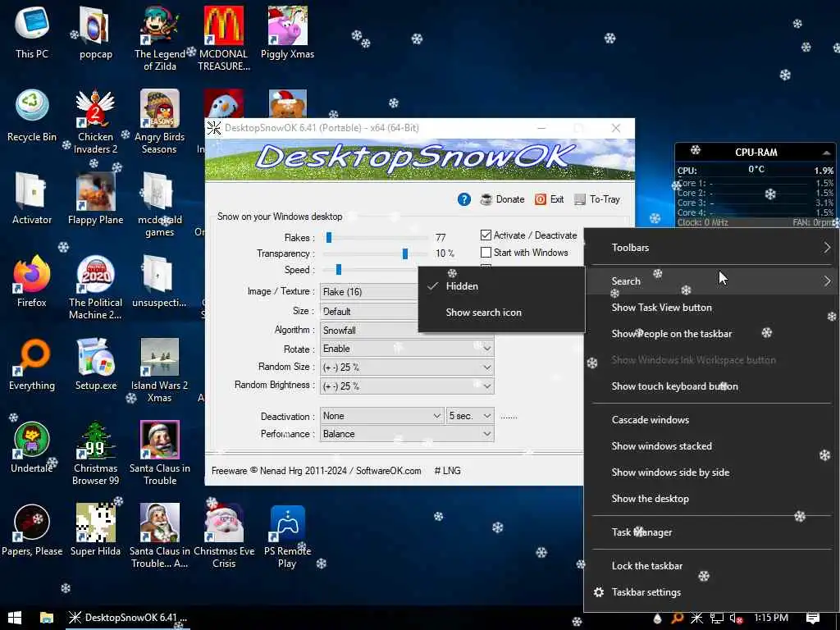Select Hidden in the Search submenu
This screenshot has height=630, width=840.
(x=501, y=286)
